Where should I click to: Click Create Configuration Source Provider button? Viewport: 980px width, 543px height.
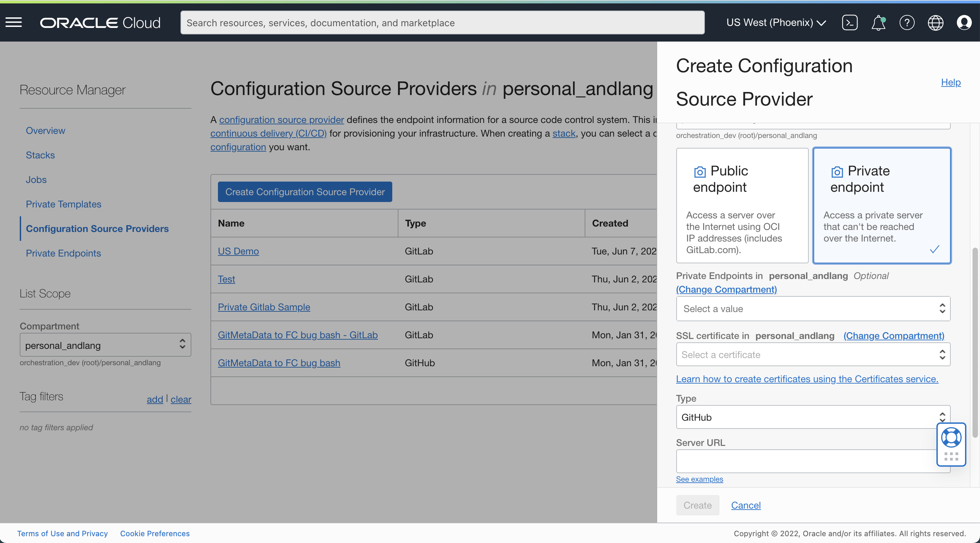pyautogui.click(x=304, y=192)
